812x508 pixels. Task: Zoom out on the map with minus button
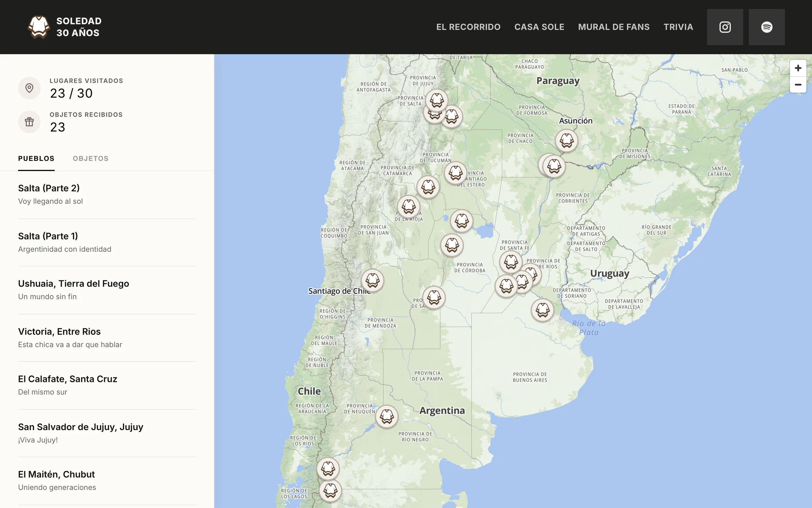pyautogui.click(x=798, y=85)
